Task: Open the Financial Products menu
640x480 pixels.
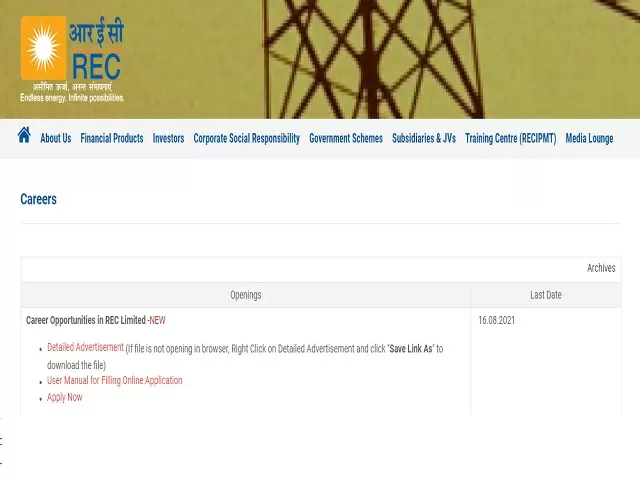Action: (112, 138)
